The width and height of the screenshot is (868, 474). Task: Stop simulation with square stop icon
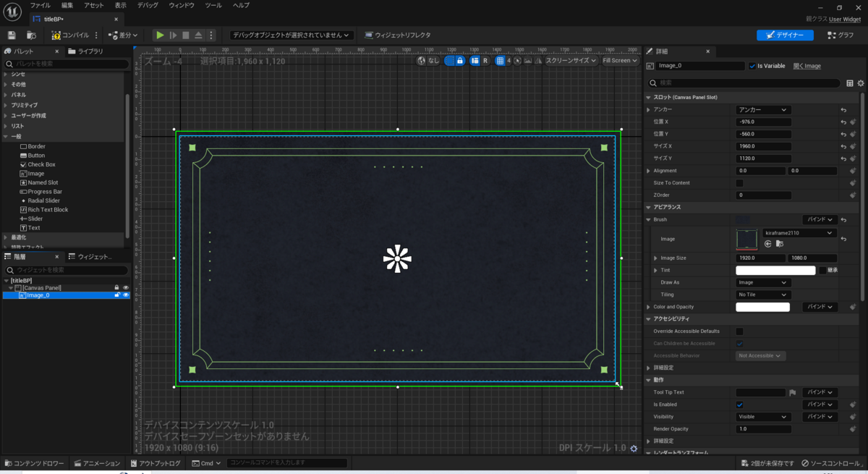186,35
